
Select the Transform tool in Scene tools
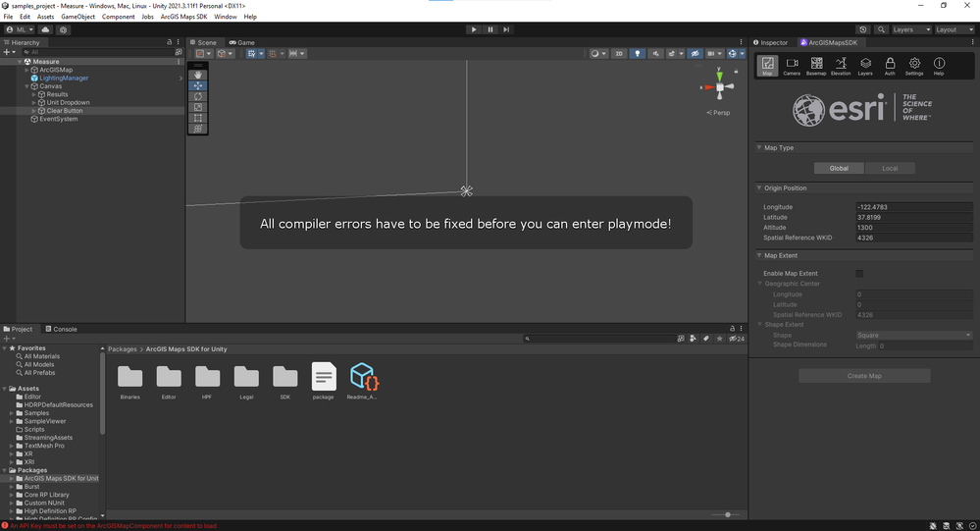[198, 129]
